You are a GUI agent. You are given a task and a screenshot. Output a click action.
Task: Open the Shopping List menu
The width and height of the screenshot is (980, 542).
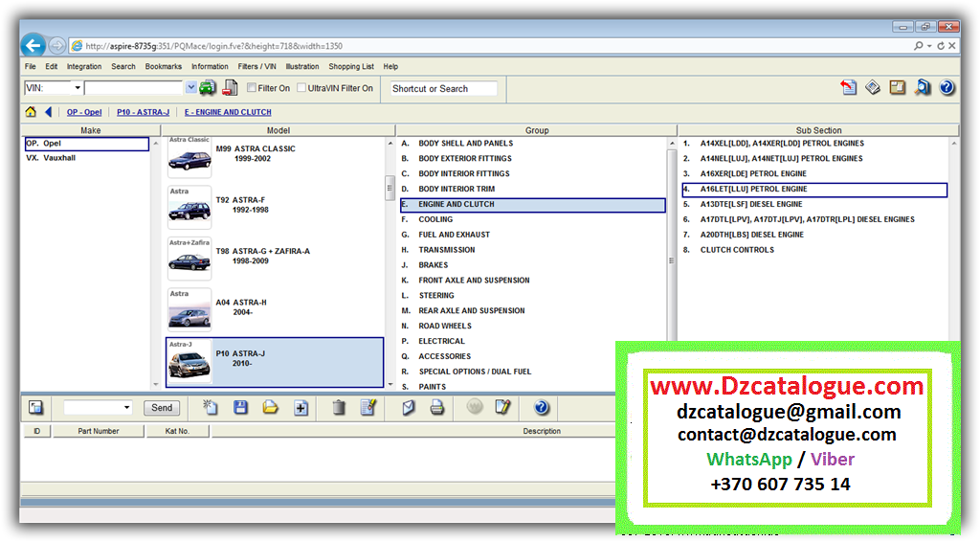pos(350,67)
